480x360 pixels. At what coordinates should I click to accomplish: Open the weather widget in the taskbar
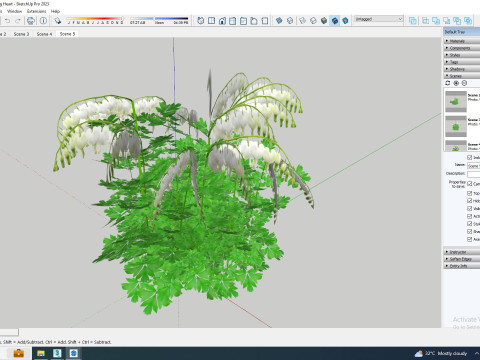pyautogui.click(x=441, y=353)
